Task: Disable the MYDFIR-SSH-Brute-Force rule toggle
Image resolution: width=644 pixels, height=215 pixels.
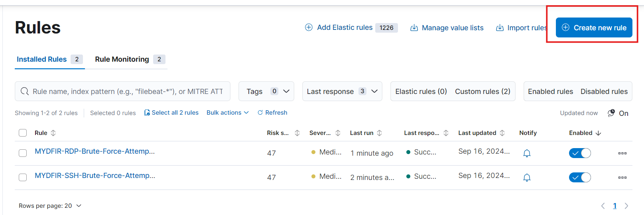Action: (580, 178)
